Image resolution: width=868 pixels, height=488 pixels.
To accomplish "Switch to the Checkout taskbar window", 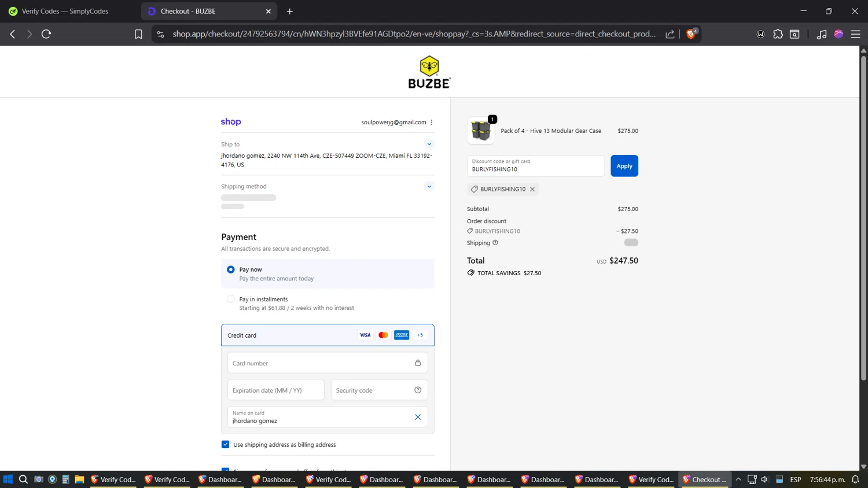I will tap(705, 479).
